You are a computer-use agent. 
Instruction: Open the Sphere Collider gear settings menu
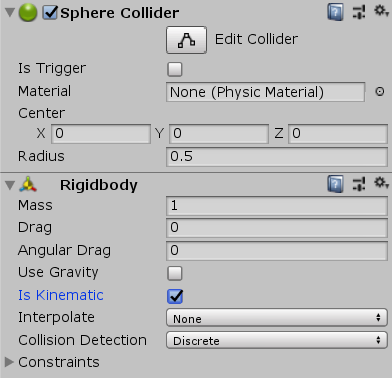(381, 11)
